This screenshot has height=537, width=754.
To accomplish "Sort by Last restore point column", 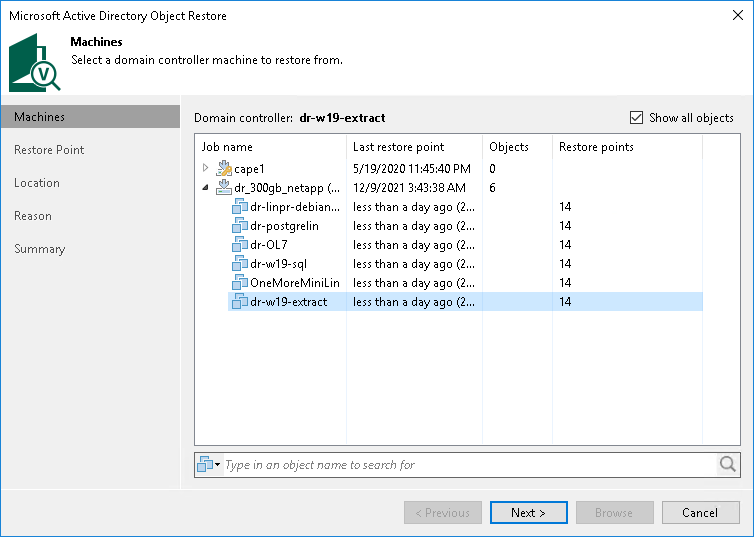I will [414, 147].
